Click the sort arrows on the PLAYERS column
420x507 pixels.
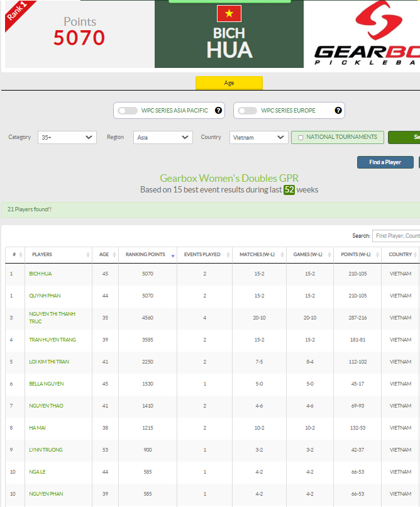(88, 255)
